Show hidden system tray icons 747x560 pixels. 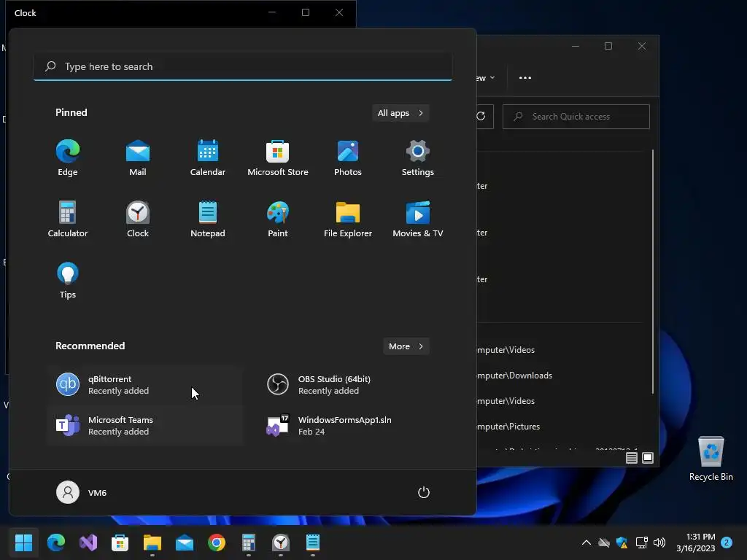click(x=587, y=542)
